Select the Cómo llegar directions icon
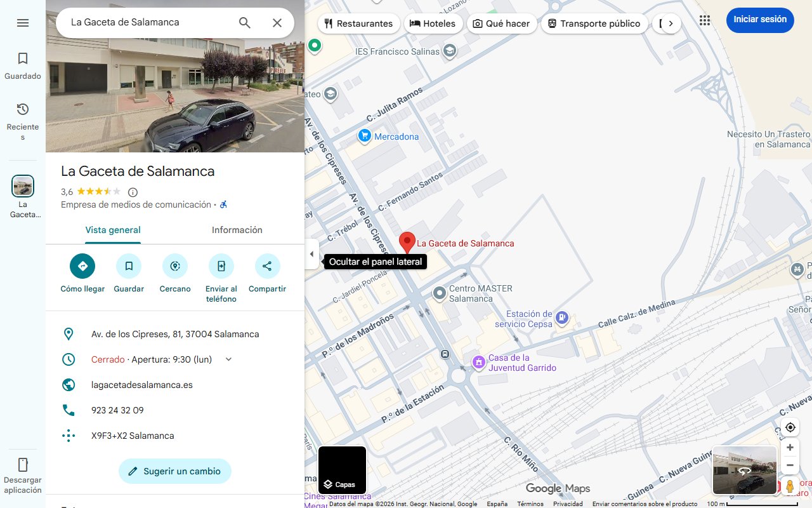The height and width of the screenshot is (508, 812). [x=82, y=265]
